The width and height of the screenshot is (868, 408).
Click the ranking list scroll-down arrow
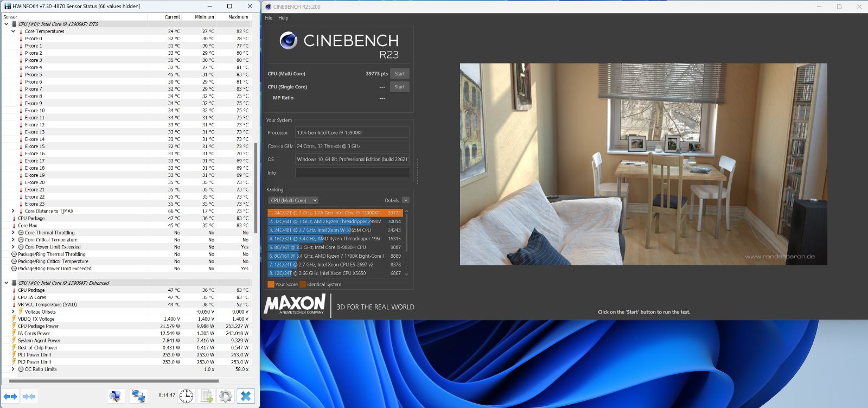pos(406,274)
